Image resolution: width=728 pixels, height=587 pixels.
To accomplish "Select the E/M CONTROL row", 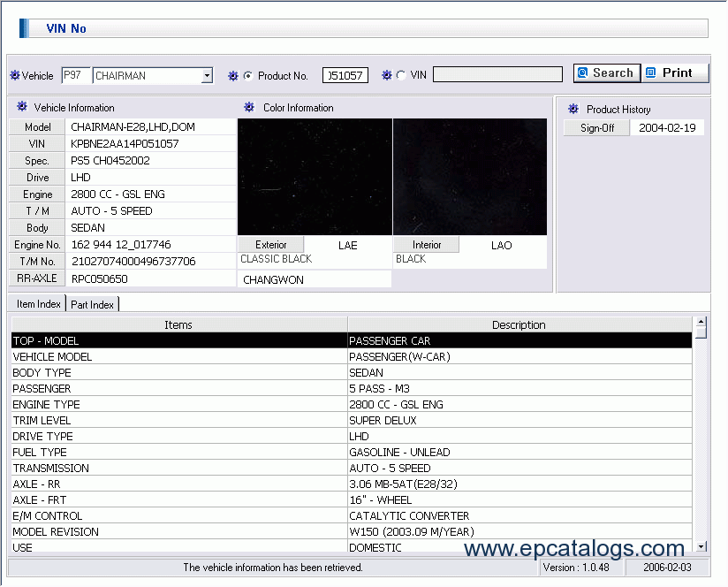I will [x=352, y=515].
